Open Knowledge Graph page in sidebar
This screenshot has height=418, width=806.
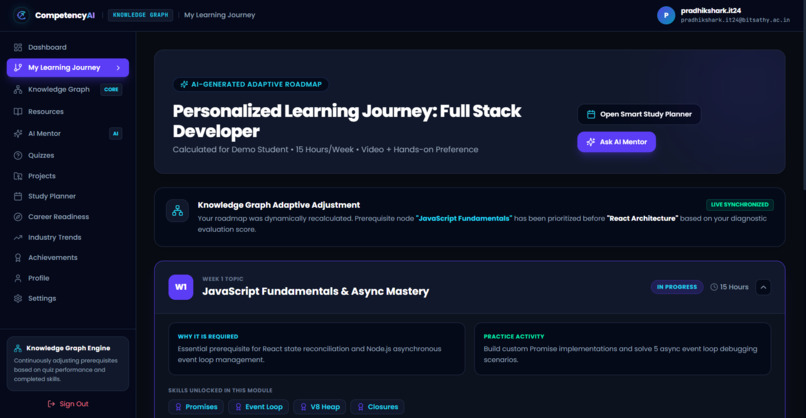[68, 89]
